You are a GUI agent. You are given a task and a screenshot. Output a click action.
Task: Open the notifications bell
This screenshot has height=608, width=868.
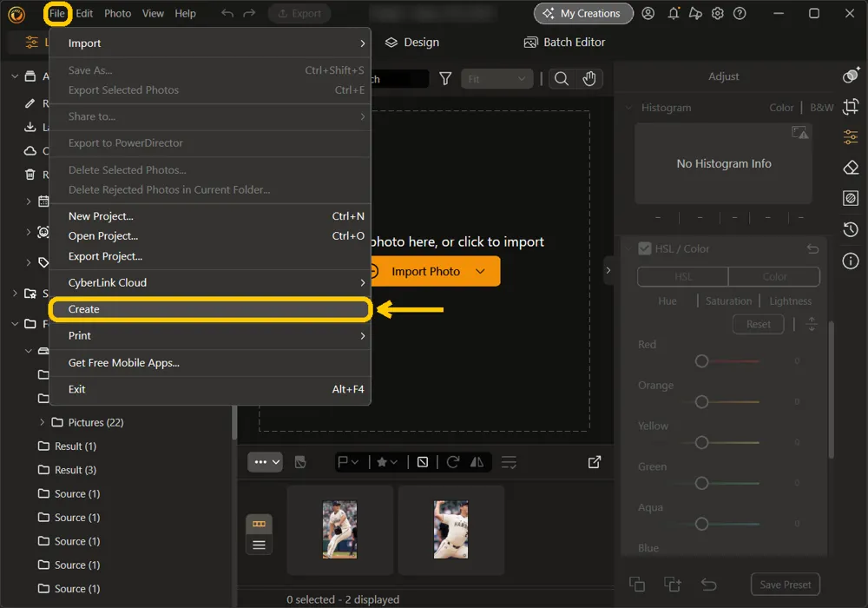click(x=674, y=13)
